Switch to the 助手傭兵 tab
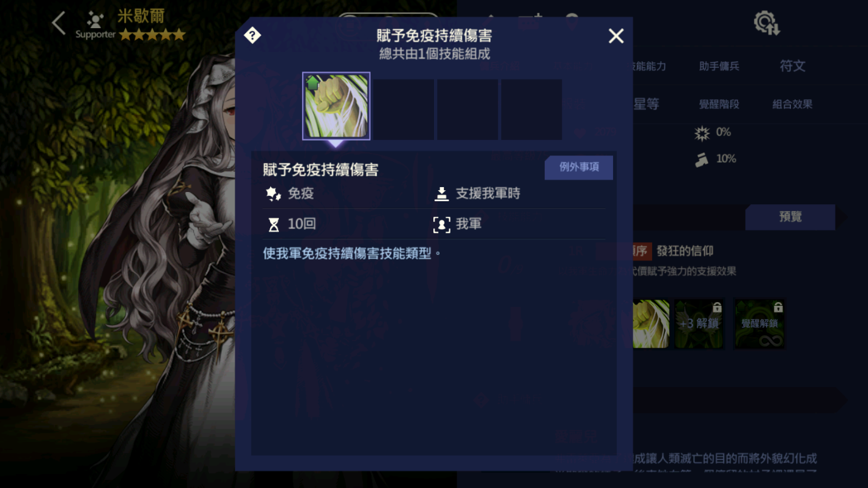The height and width of the screenshot is (488, 868). click(x=719, y=66)
